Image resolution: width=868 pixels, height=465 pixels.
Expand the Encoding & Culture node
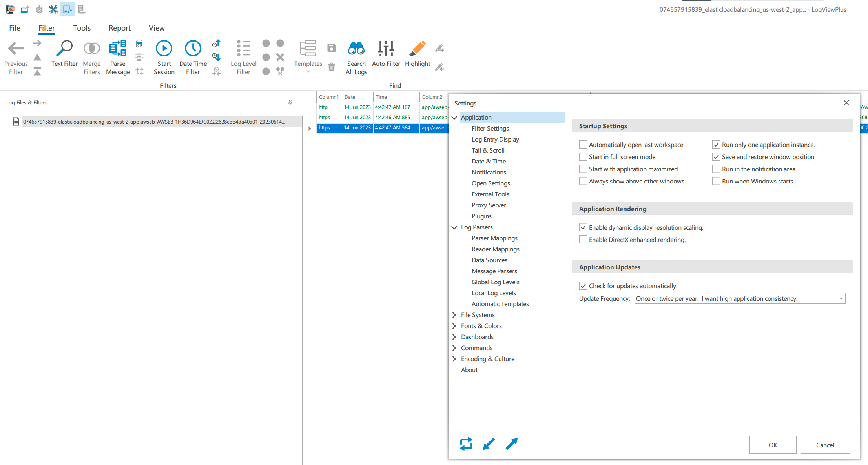(454, 359)
